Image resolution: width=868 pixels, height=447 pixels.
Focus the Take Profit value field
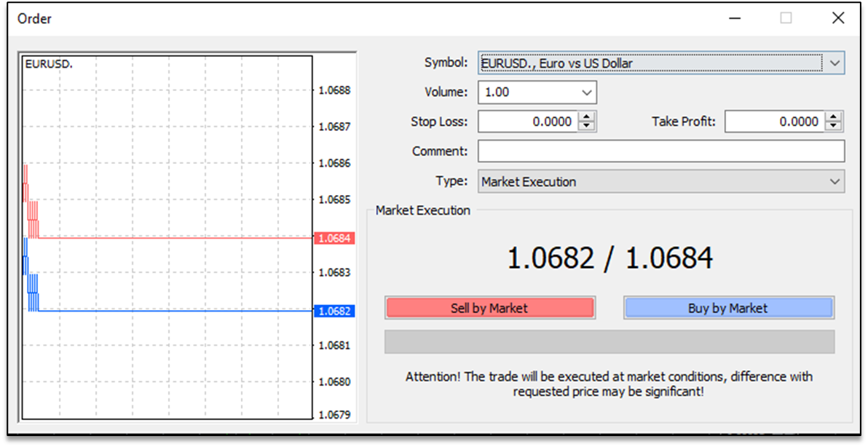tap(774, 122)
